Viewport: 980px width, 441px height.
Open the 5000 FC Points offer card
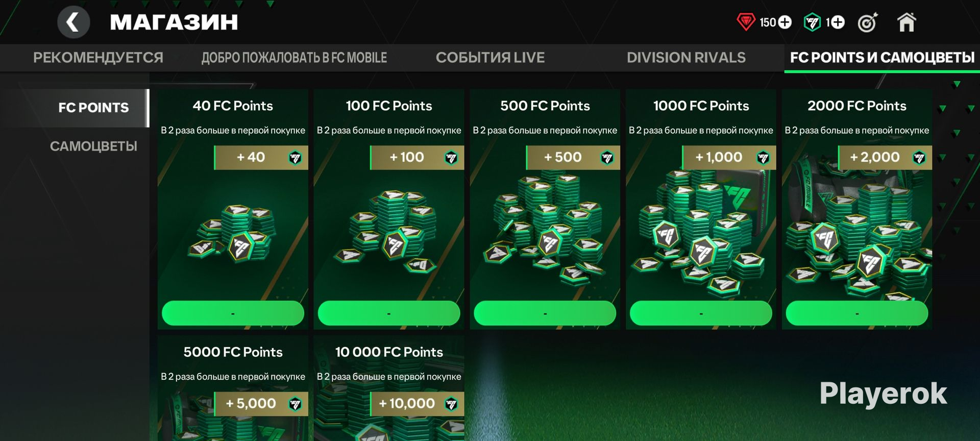pyautogui.click(x=233, y=388)
